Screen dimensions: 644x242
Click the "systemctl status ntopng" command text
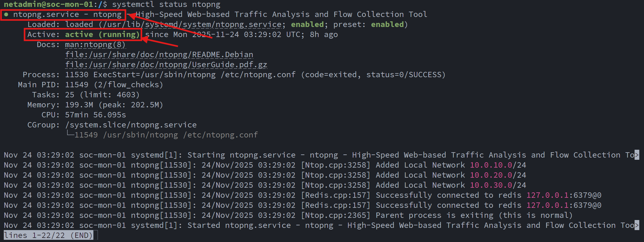166,4
